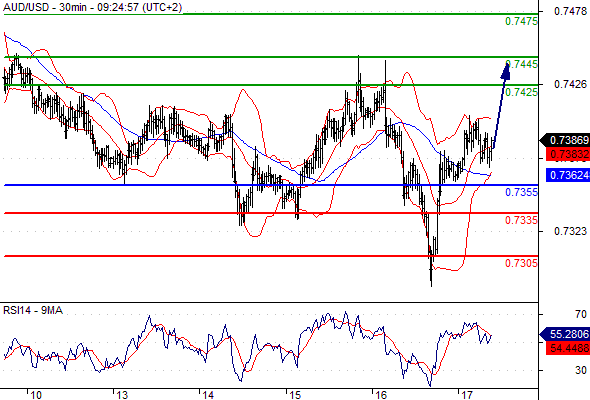Click the AUD/USD 30min chart title
The image size is (590, 400).
pos(93,7)
